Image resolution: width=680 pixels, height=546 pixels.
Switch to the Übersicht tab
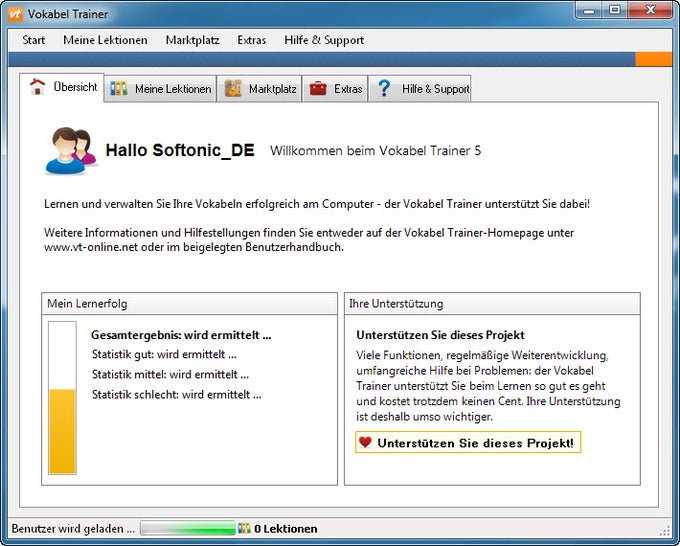click(62, 87)
